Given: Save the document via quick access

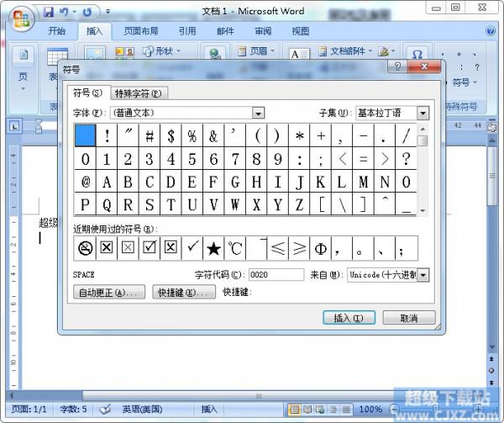Looking at the screenshot, I should 49,13.
